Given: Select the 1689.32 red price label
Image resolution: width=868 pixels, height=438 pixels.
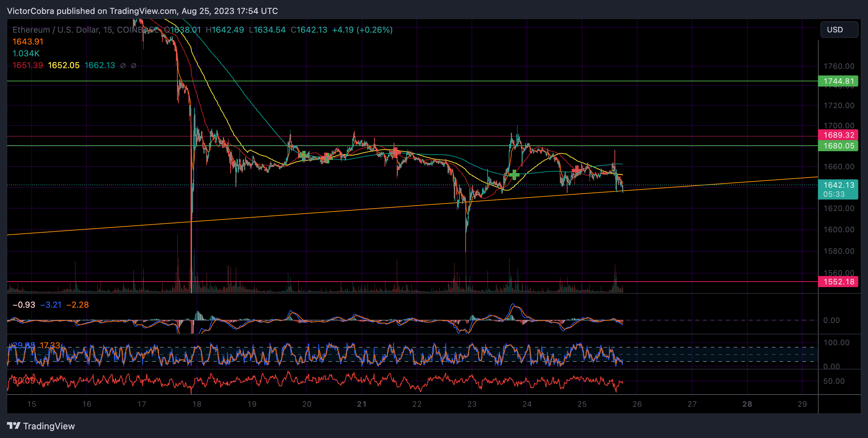Looking at the screenshot, I should click(x=838, y=135).
